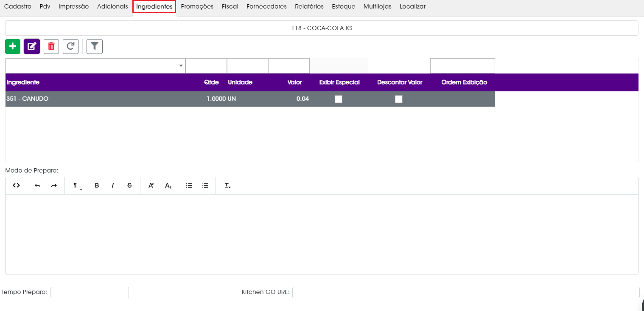
Task: Open the Promoções tab
Action: tap(197, 6)
